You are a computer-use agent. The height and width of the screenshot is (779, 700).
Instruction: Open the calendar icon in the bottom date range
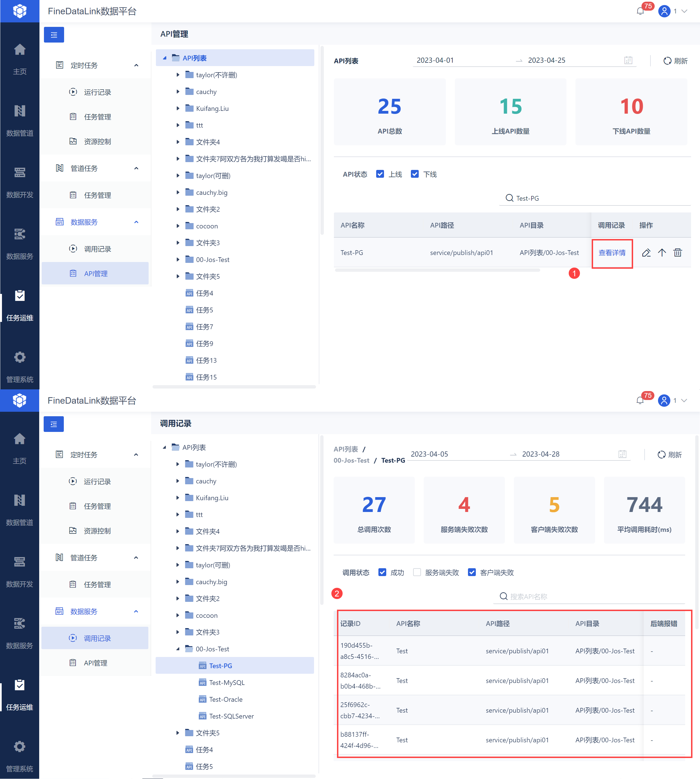(622, 454)
